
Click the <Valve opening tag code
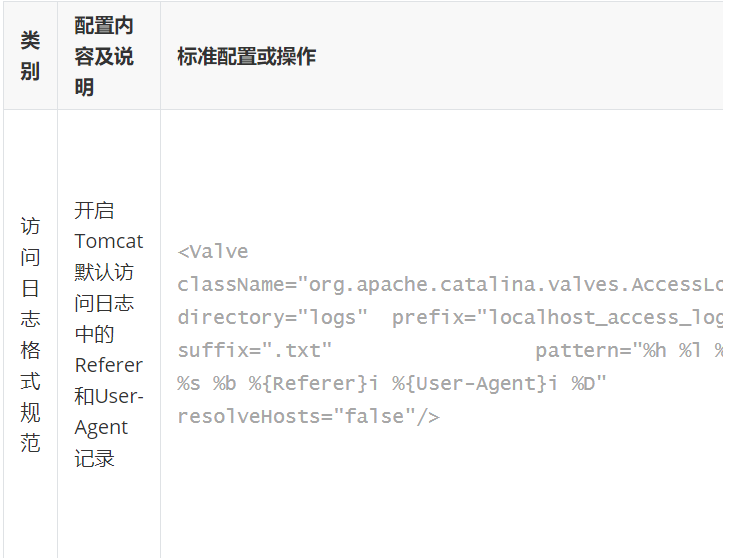[213, 252]
